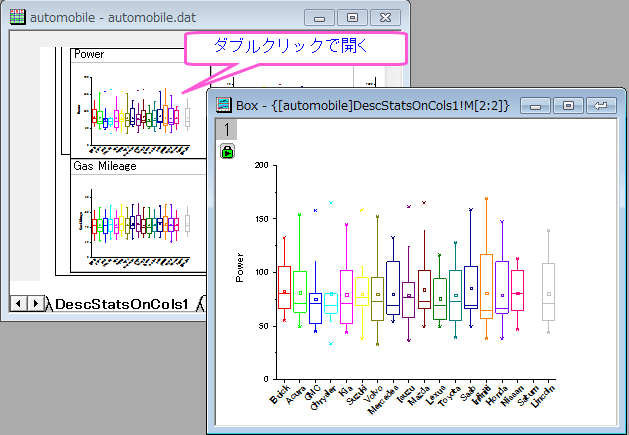
Task: Select the magenta Kia box
Action: coord(347,297)
